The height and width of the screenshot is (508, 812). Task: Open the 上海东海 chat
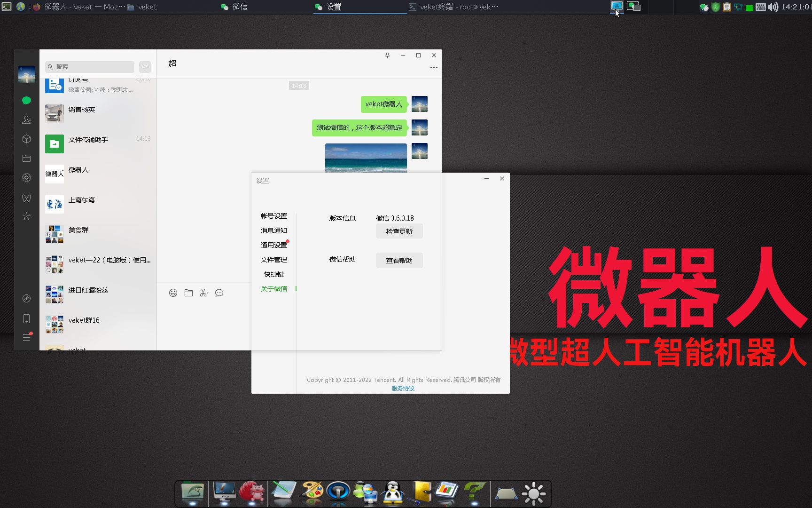pyautogui.click(x=98, y=204)
